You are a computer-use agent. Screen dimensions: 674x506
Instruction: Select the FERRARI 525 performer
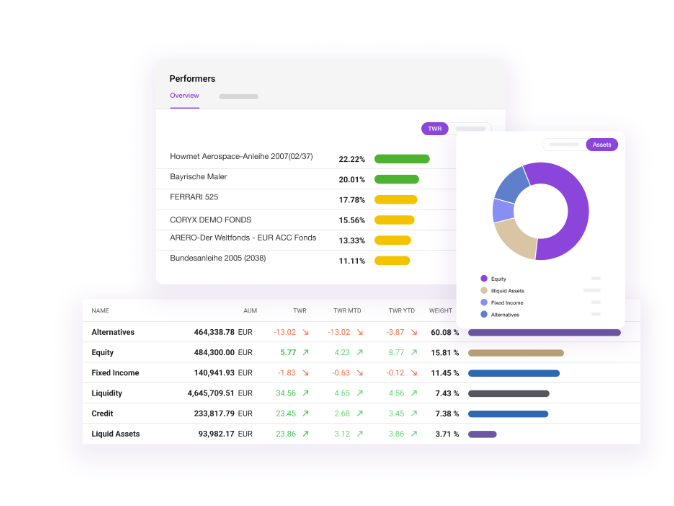(306, 199)
